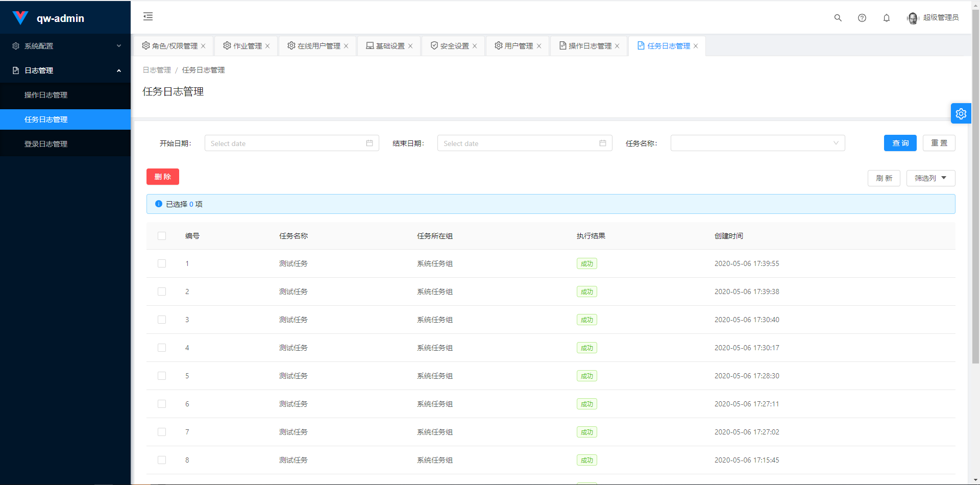Viewport: 980px width, 485px height.
Task: Open 操作日志管理 in the sidebar
Action: point(65,95)
